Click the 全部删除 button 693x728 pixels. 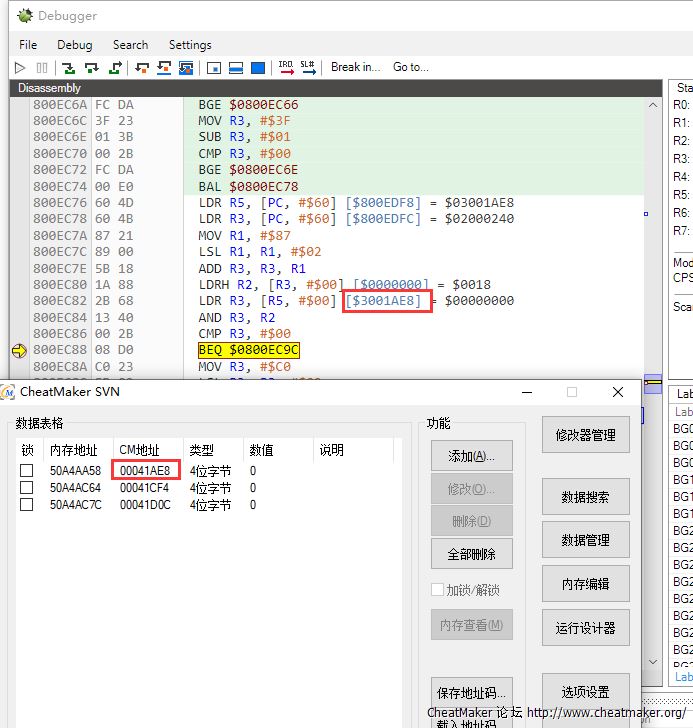pos(472,554)
